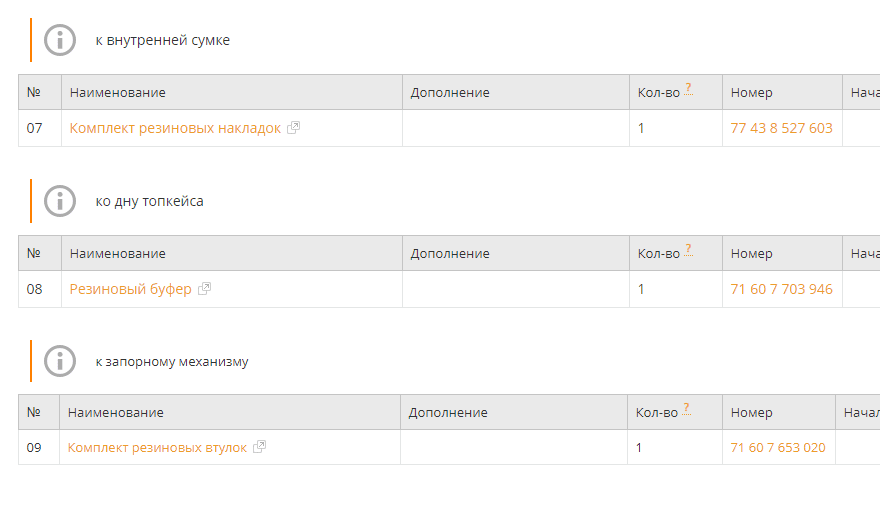Click info icon beside «к внутренней сумке»
The width and height of the screenshot is (880, 513).
60,40
